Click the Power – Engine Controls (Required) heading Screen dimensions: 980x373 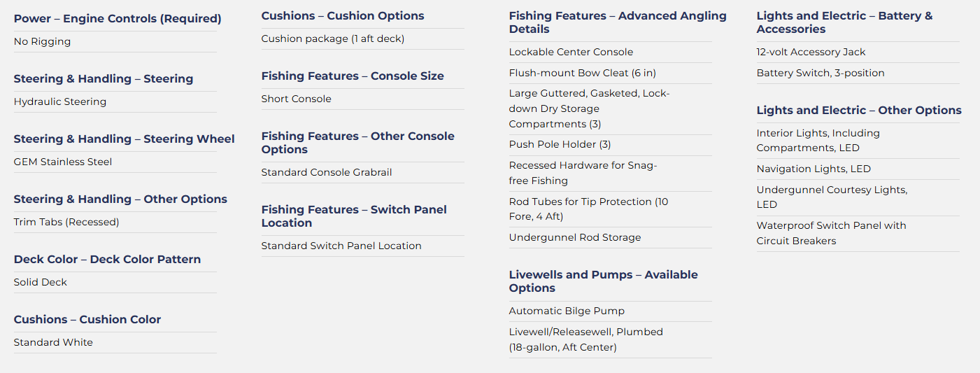coord(118,19)
